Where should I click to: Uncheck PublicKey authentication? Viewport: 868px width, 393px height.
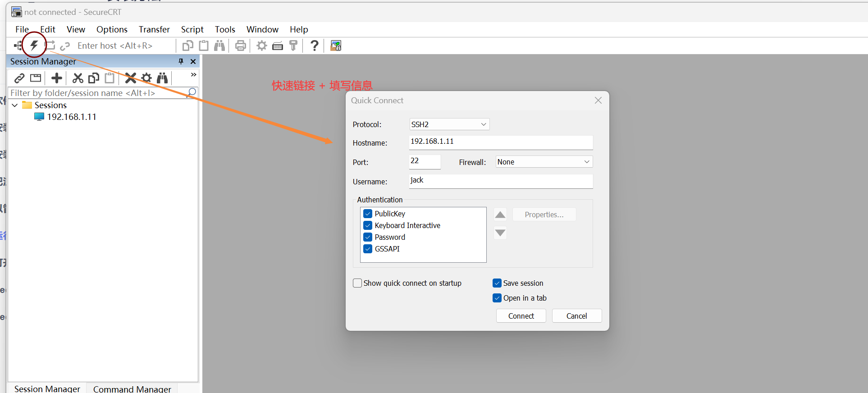click(x=368, y=214)
